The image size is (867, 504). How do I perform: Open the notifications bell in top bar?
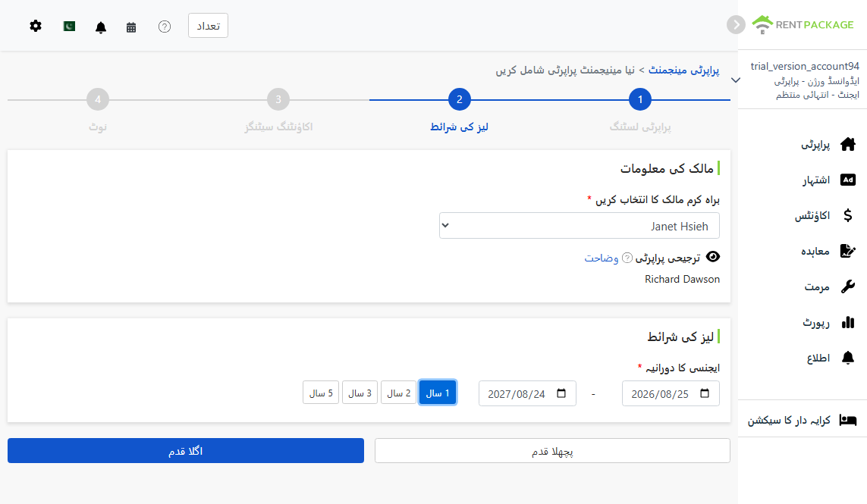(x=101, y=27)
